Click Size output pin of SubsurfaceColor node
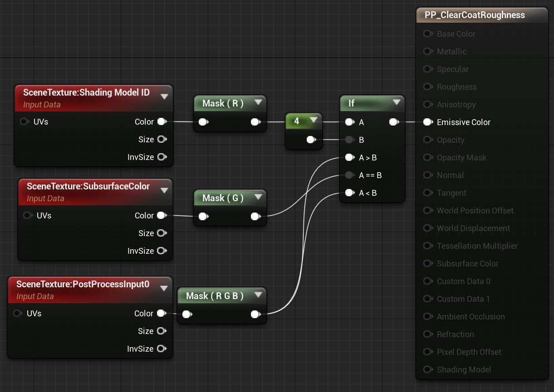The height and width of the screenshot is (392, 554). (x=162, y=233)
